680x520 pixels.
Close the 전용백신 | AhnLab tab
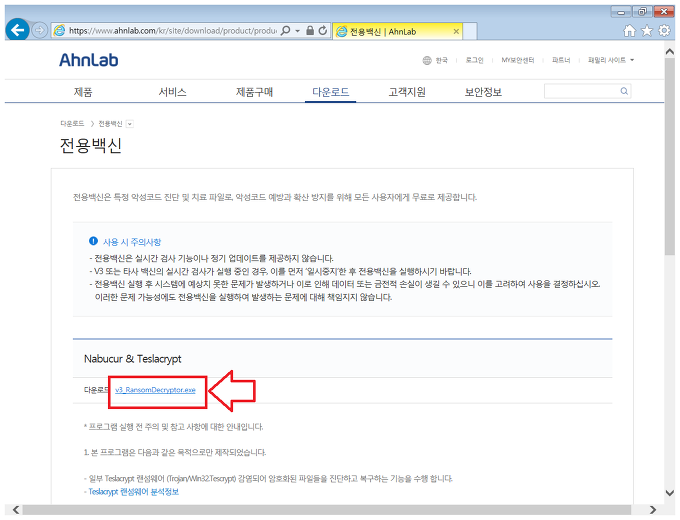click(x=456, y=31)
